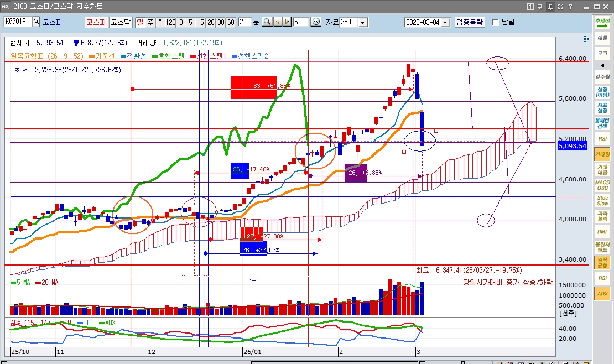Toggle the 거래량 volume indicator off

coord(602,154)
